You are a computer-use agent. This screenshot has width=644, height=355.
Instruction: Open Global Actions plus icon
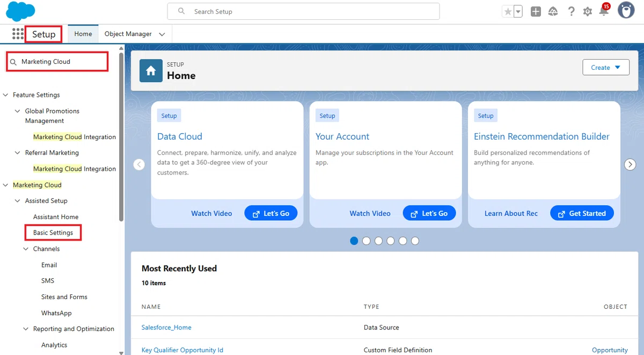(x=536, y=11)
